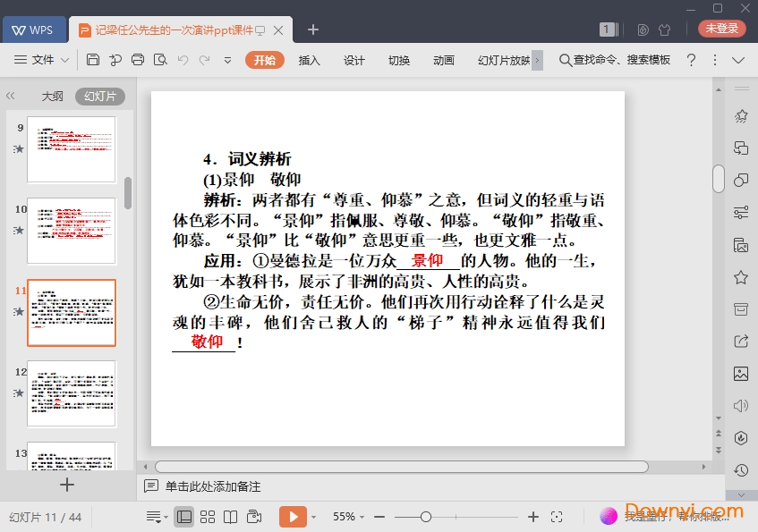758x532 pixels.
Task: Click the print icon
Action: pyautogui.click(x=137, y=60)
